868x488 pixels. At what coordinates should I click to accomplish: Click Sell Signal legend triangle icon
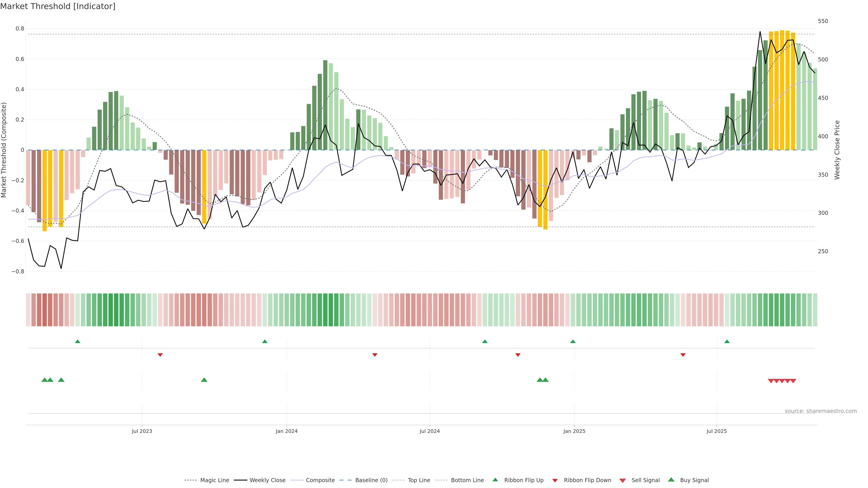(623, 481)
